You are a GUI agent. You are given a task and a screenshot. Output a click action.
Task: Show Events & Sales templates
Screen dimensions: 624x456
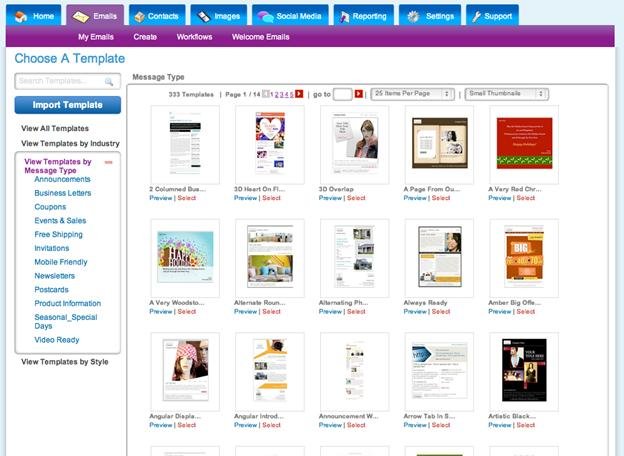pos(60,220)
